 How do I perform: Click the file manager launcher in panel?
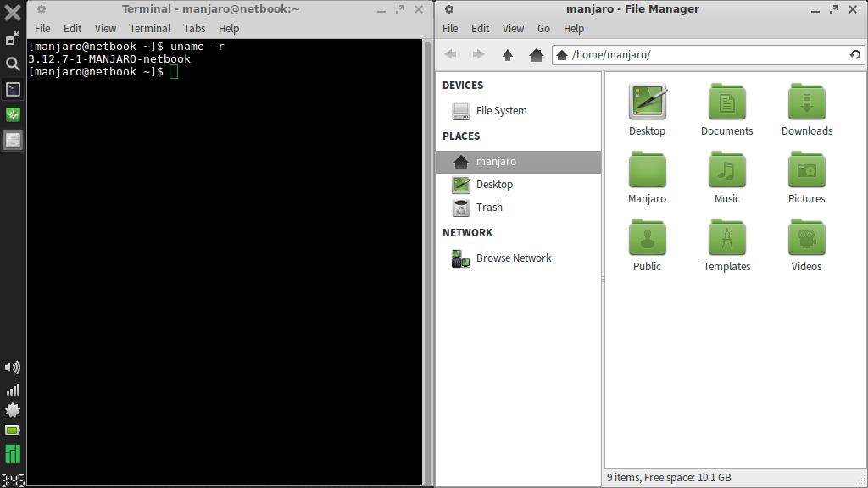(13, 140)
